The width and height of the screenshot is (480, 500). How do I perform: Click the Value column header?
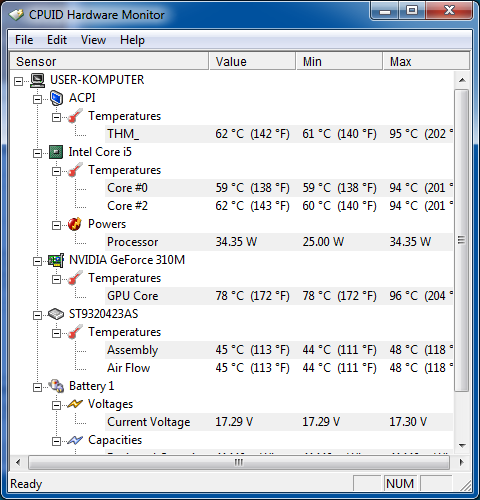[x=252, y=61]
